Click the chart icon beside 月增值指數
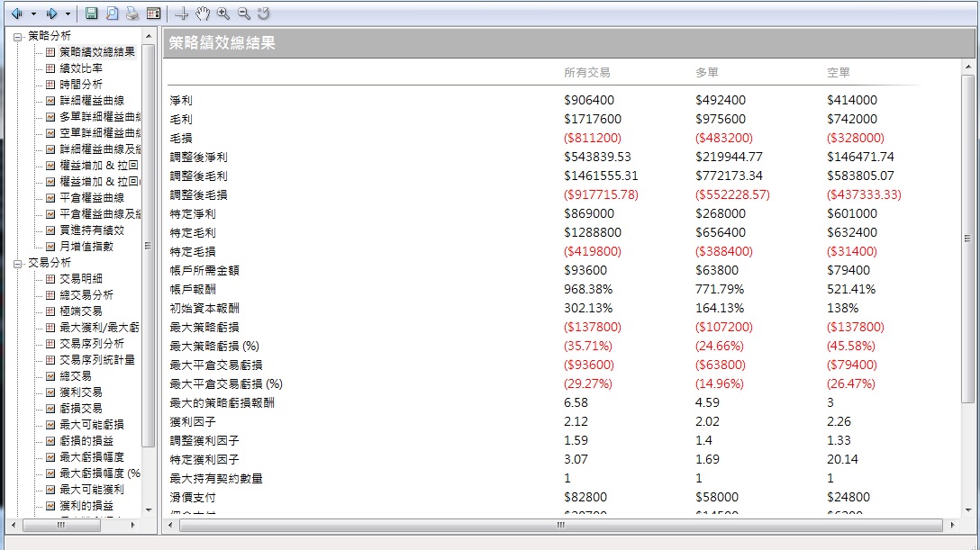The height and width of the screenshot is (550, 980). [50, 247]
